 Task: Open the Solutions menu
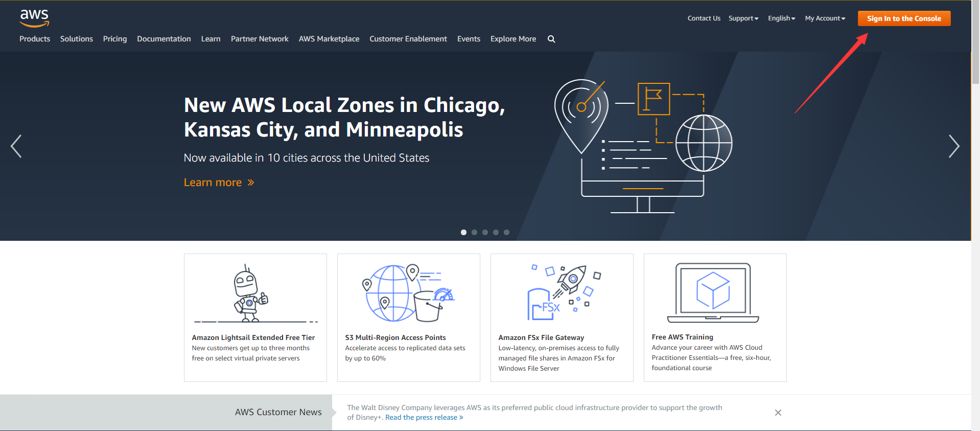coord(77,39)
